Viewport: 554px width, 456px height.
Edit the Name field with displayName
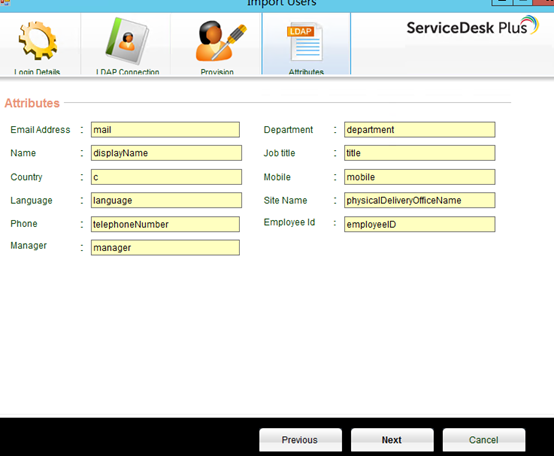(166, 153)
